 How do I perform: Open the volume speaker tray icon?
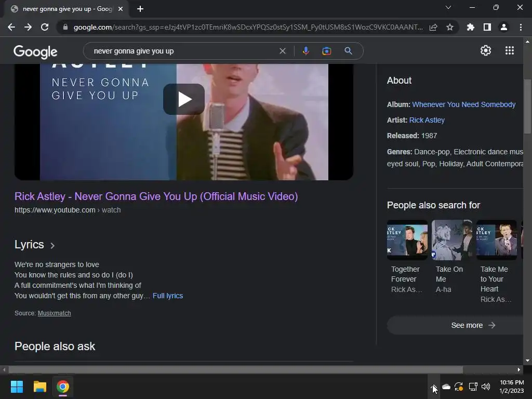pos(486,387)
